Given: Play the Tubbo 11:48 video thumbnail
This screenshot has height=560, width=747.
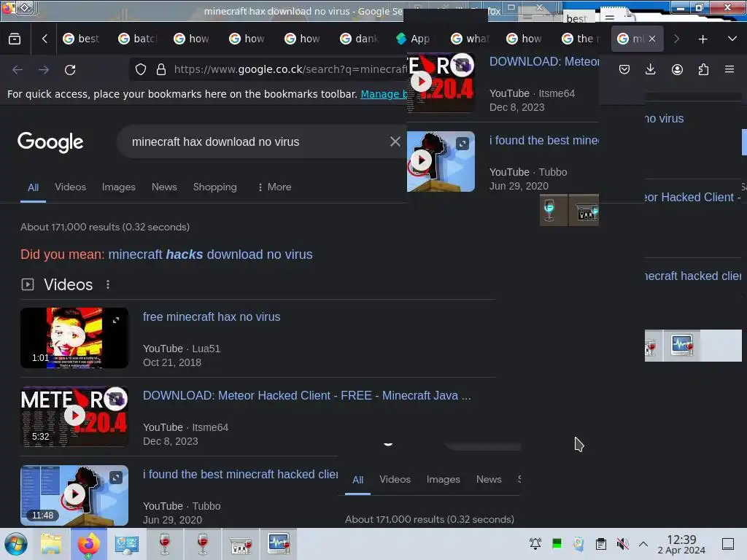Looking at the screenshot, I should coord(74,495).
